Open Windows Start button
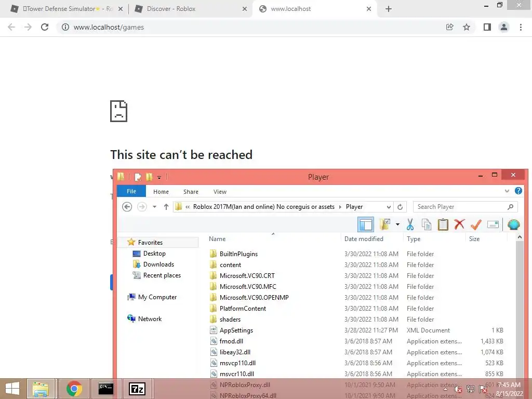The height and width of the screenshot is (399, 532). [x=12, y=389]
